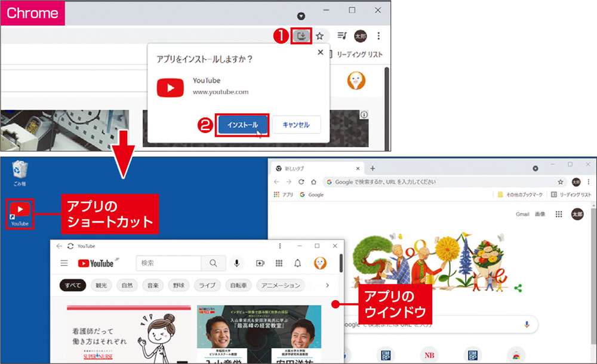Open the SUPER NURSE ad thumbnail
The image size is (597, 364).
click(129, 334)
